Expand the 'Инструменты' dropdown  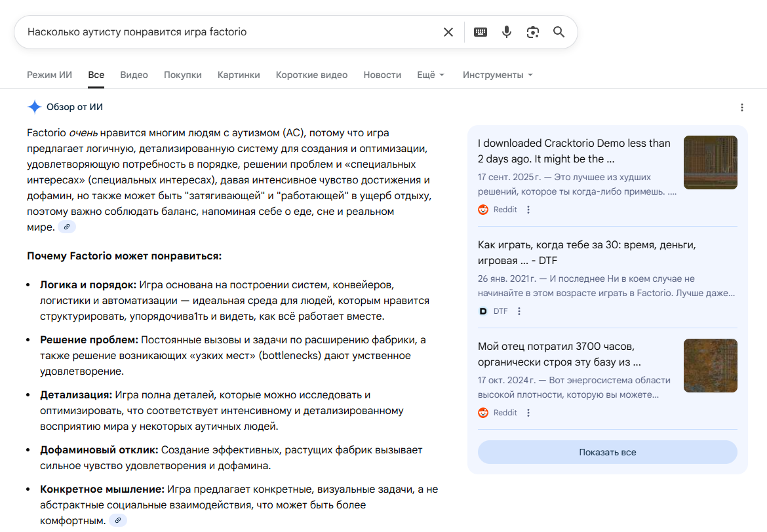point(498,75)
